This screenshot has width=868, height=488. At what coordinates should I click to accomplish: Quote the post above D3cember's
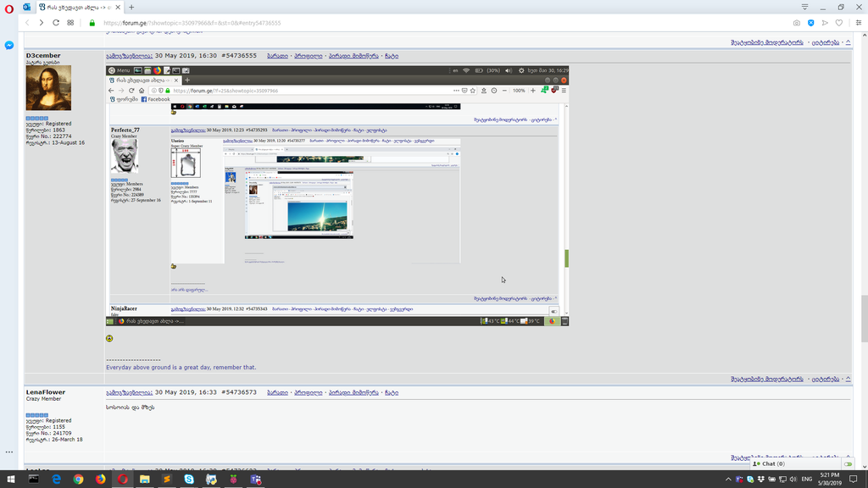(826, 42)
